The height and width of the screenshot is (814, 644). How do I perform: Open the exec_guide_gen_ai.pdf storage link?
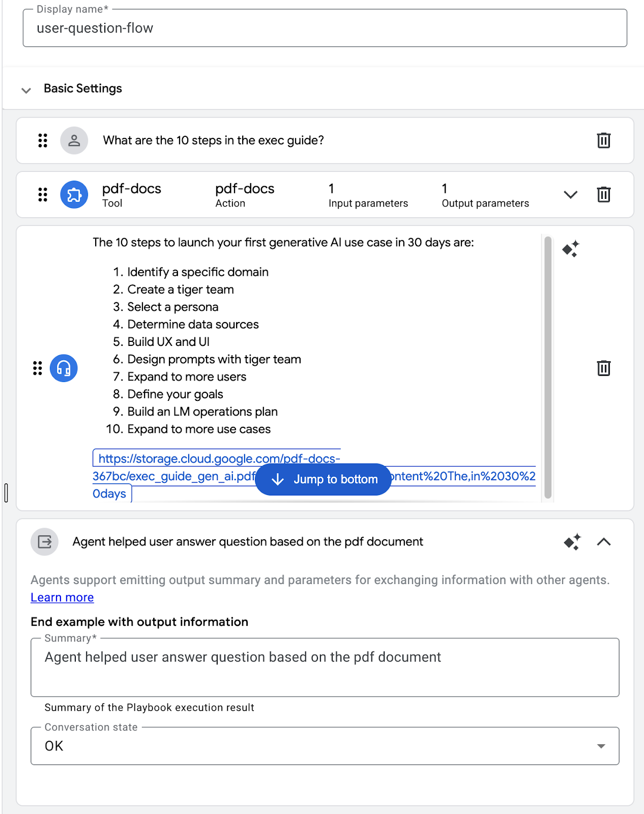219,459
